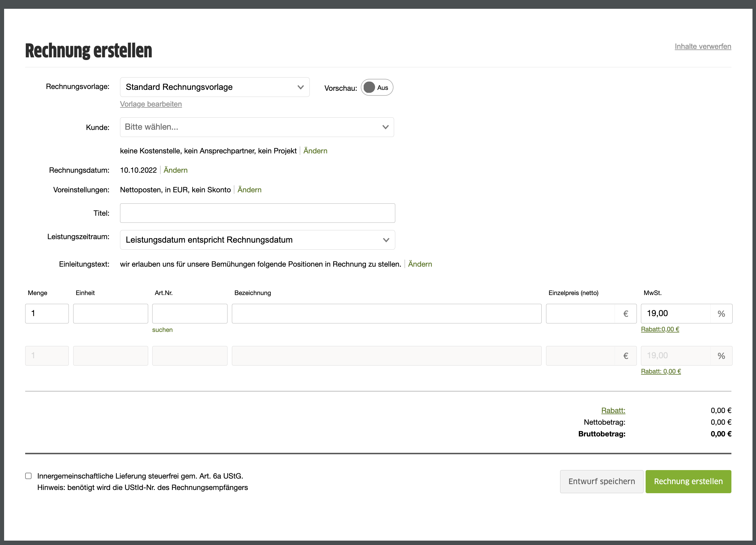Open the first row Rabatt link

(x=660, y=329)
